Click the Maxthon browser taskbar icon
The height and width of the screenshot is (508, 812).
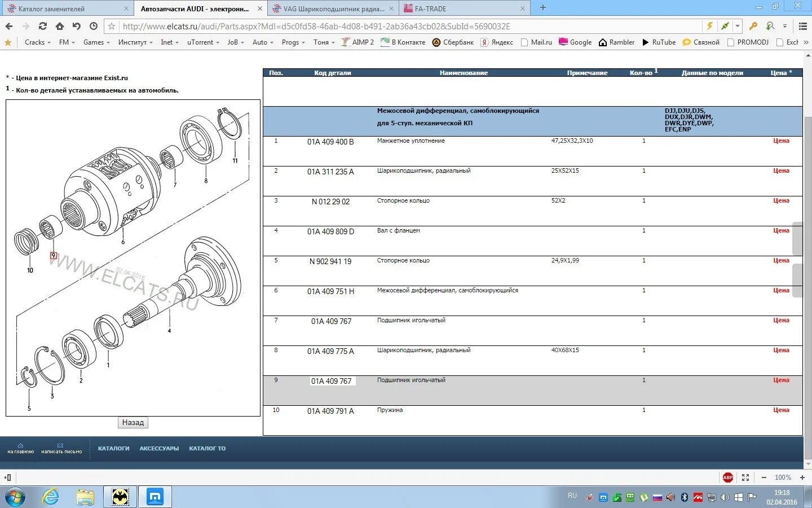tap(155, 497)
